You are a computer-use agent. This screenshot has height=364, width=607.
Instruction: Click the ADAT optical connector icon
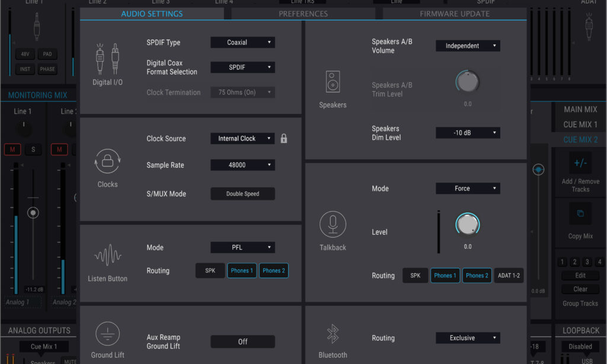coord(589,26)
